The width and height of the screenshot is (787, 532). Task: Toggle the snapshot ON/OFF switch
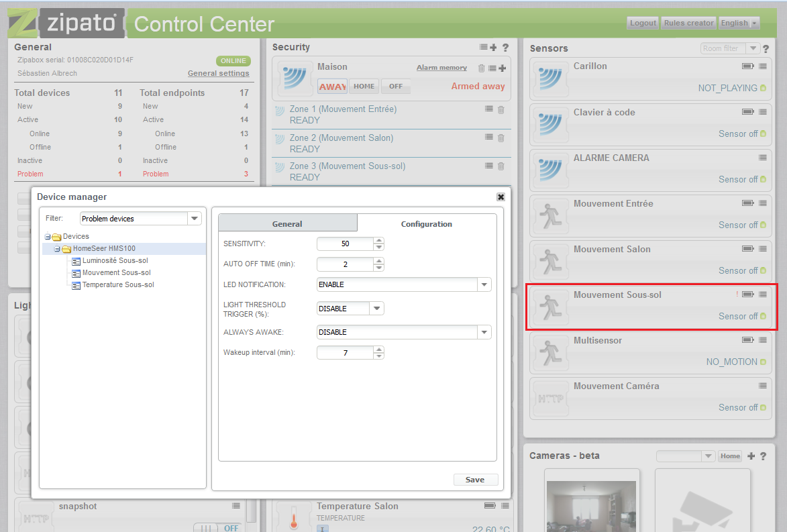tap(217, 528)
